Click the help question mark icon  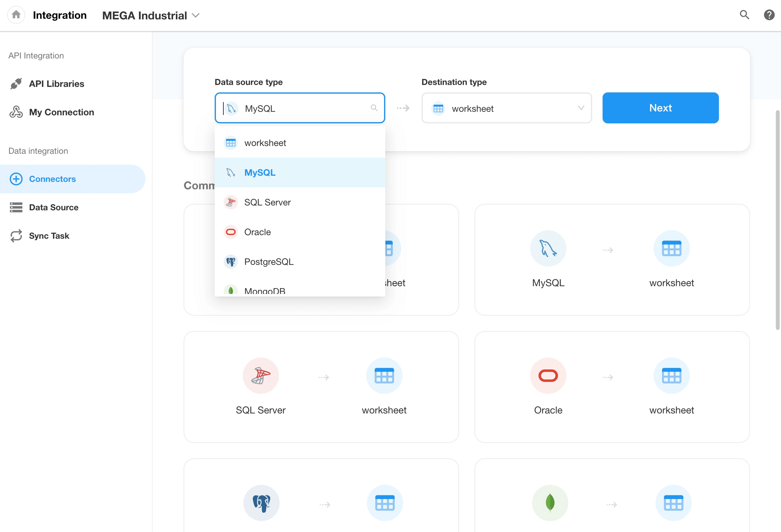click(x=769, y=15)
